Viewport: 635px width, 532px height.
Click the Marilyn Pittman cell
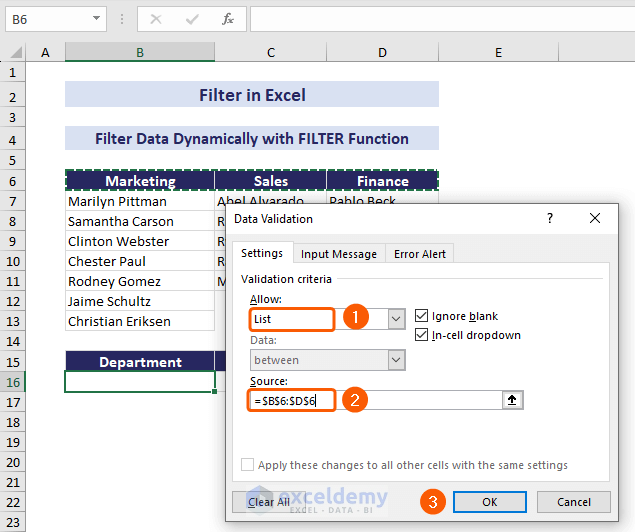(140, 201)
